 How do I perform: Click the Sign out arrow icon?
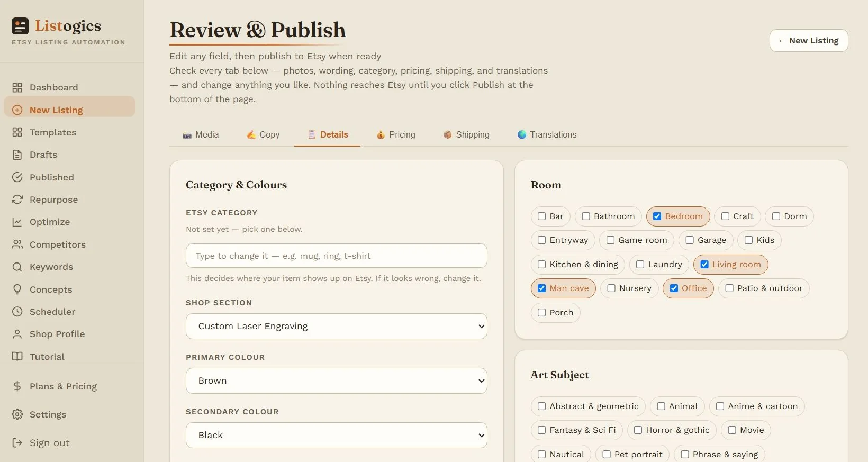point(17,443)
